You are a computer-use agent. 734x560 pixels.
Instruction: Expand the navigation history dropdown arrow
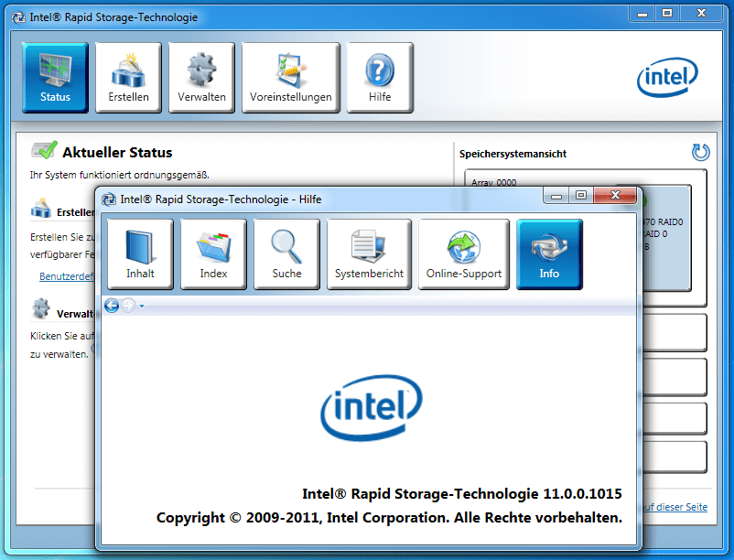[x=142, y=306]
